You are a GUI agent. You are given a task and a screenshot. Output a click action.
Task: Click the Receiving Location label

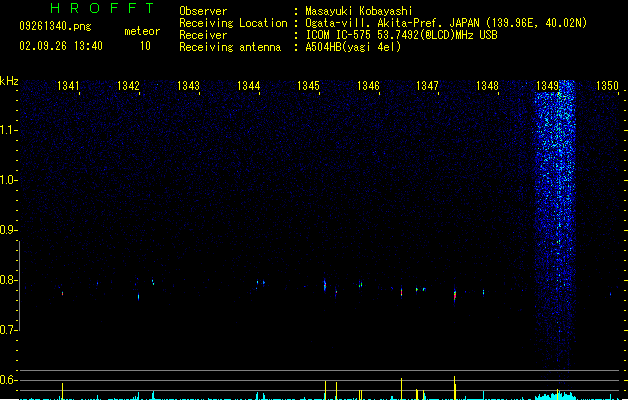point(233,23)
